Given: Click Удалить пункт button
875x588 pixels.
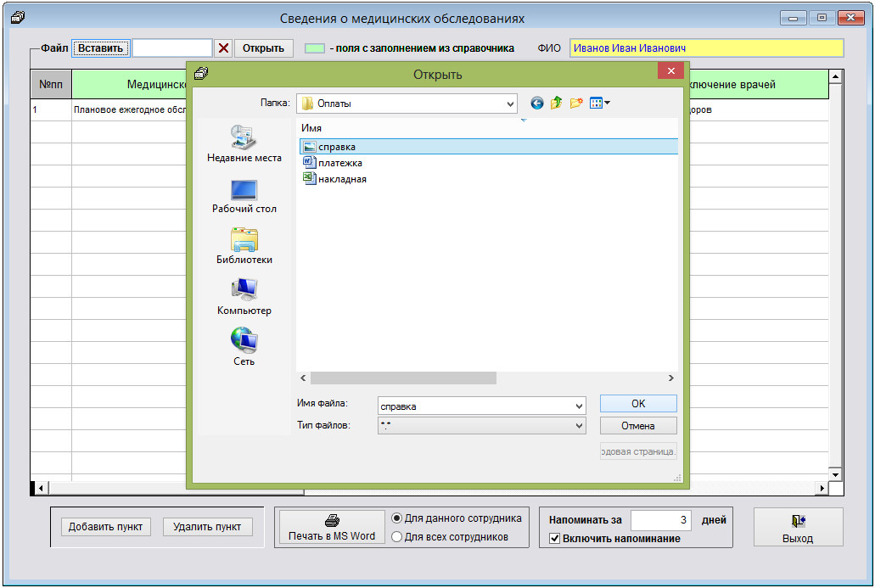Looking at the screenshot, I should tap(207, 527).
